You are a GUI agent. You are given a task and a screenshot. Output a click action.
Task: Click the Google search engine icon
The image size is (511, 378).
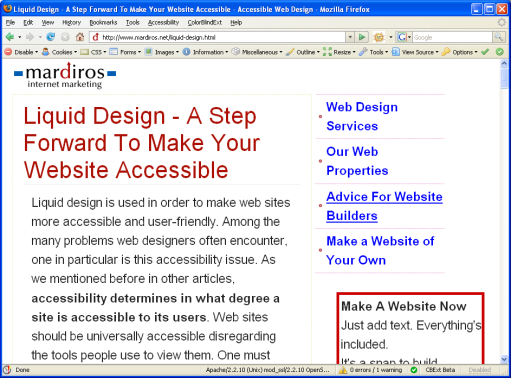[x=402, y=37]
